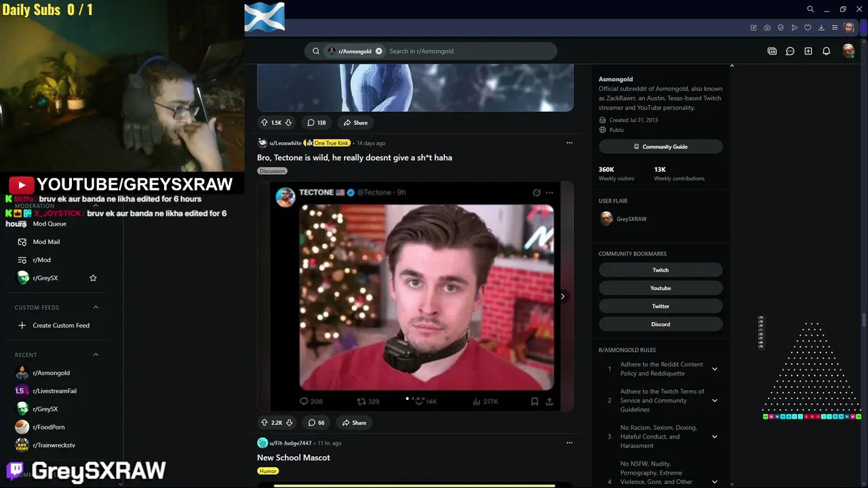Viewport: 868px width, 488px height.
Task: Open options menu on Tectone post
Action: (x=570, y=143)
